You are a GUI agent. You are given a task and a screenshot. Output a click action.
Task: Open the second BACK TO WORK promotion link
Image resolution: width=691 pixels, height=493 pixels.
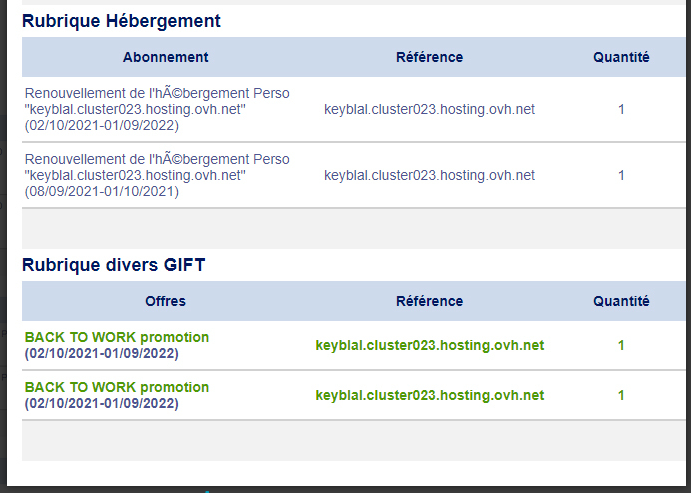[x=117, y=388]
